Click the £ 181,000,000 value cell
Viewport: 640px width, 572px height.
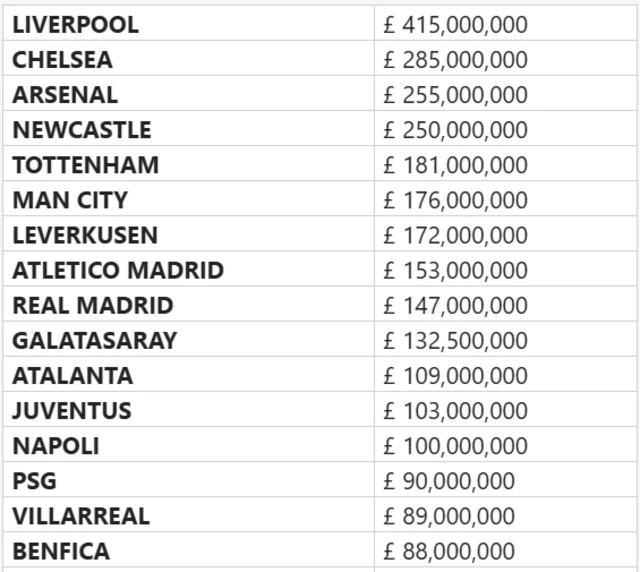(456, 165)
